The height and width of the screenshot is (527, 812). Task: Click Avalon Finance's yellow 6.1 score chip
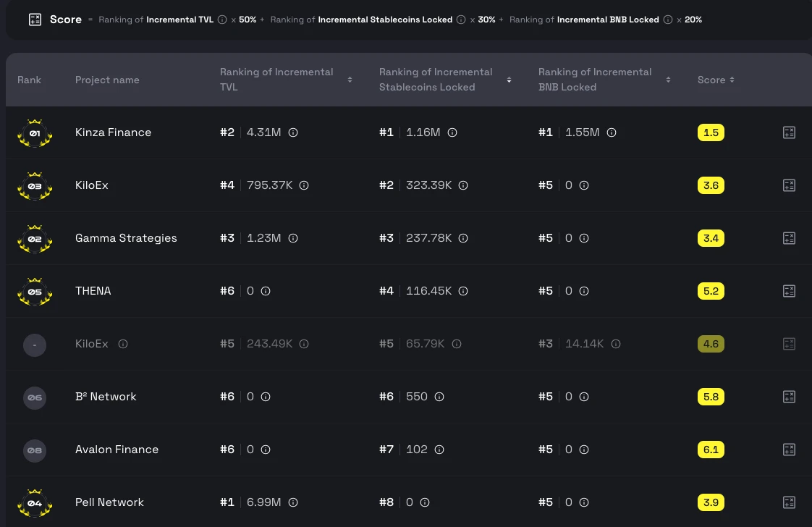click(x=711, y=450)
